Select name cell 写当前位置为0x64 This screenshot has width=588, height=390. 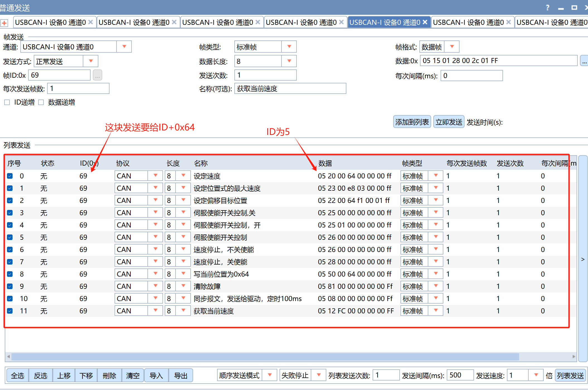click(221, 274)
